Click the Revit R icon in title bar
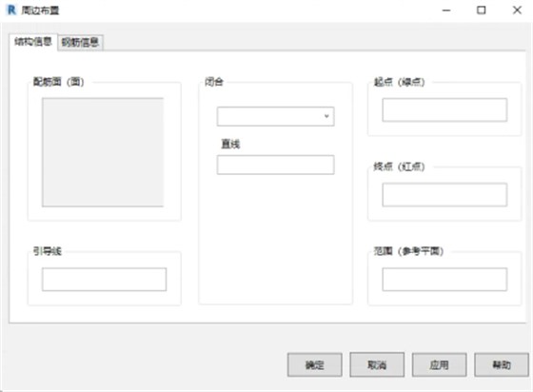The height and width of the screenshot is (392, 533). click(x=11, y=10)
